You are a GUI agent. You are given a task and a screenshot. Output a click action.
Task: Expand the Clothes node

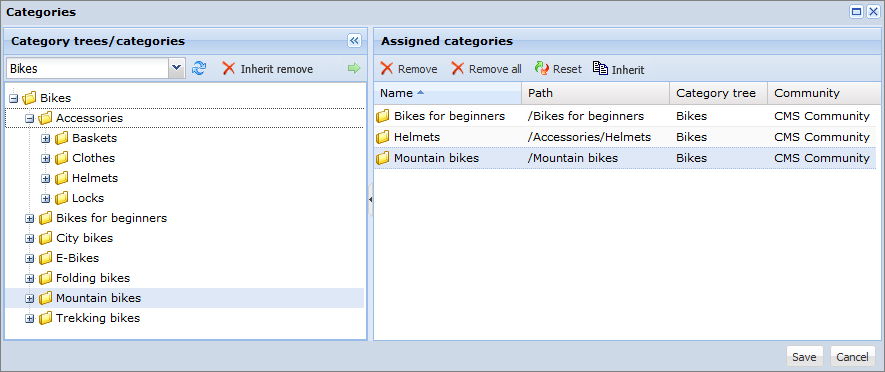[46, 159]
